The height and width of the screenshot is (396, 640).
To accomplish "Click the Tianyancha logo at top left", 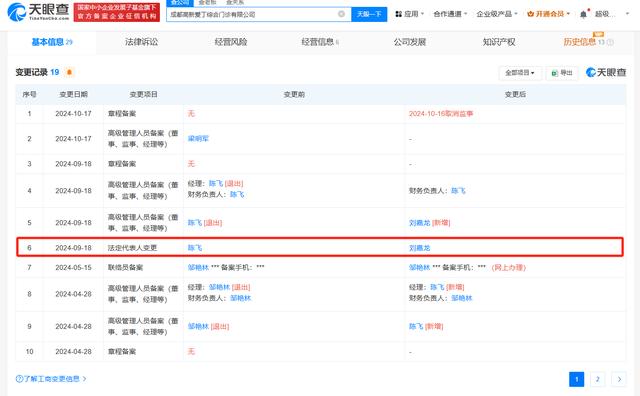I will (39, 12).
